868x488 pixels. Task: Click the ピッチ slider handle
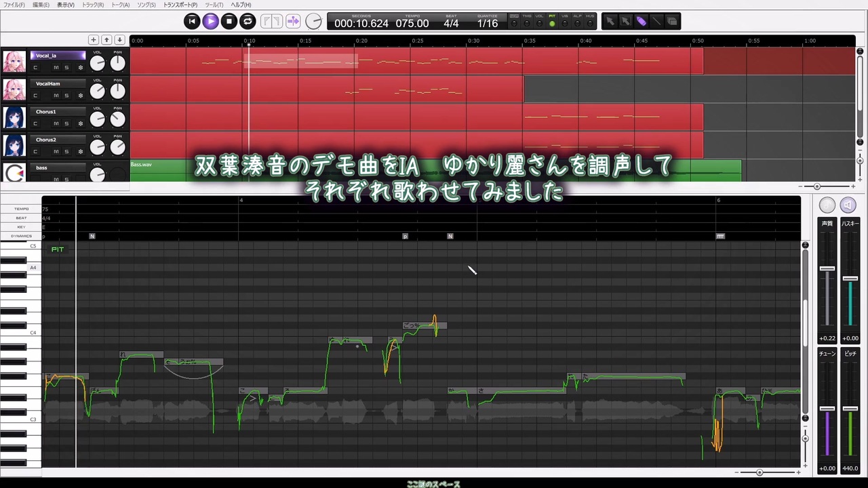pos(850,408)
